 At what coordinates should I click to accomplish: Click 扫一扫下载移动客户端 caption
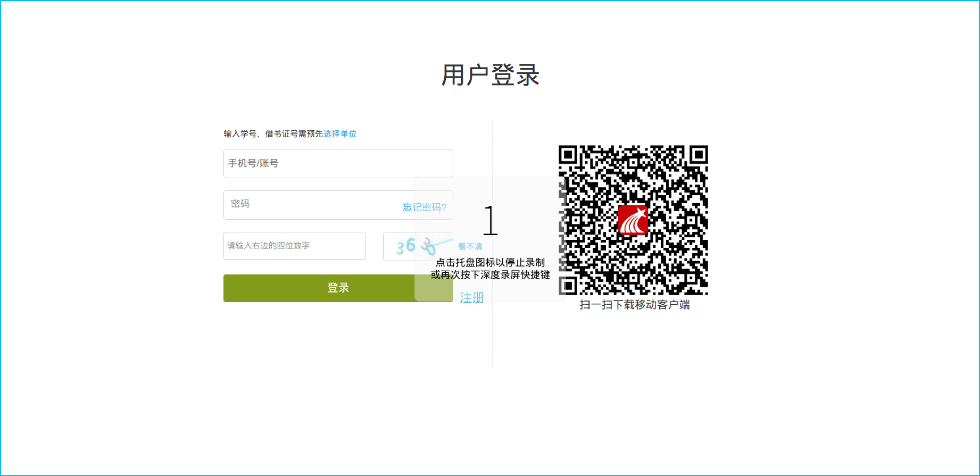click(634, 305)
